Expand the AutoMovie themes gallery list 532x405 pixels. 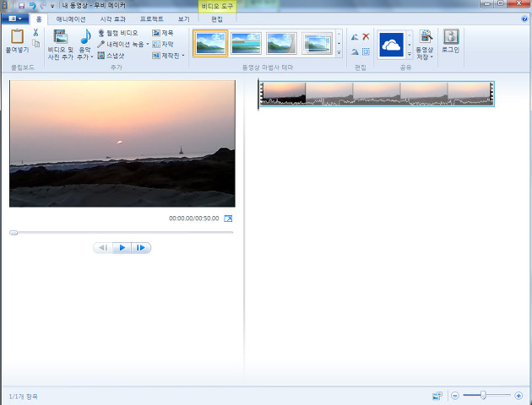click(339, 52)
